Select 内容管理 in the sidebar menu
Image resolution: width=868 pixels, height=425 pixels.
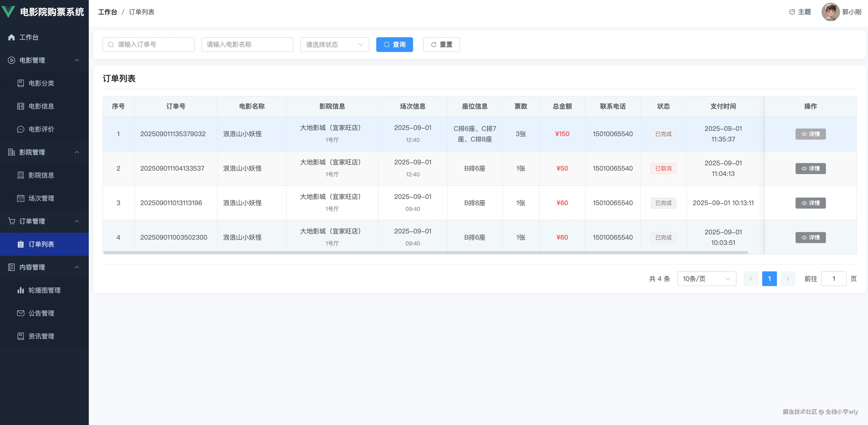[x=32, y=267]
